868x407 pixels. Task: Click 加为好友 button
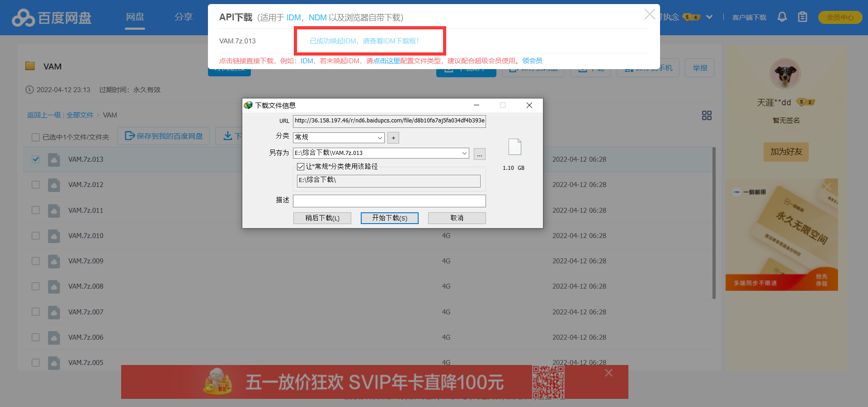(x=786, y=152)
